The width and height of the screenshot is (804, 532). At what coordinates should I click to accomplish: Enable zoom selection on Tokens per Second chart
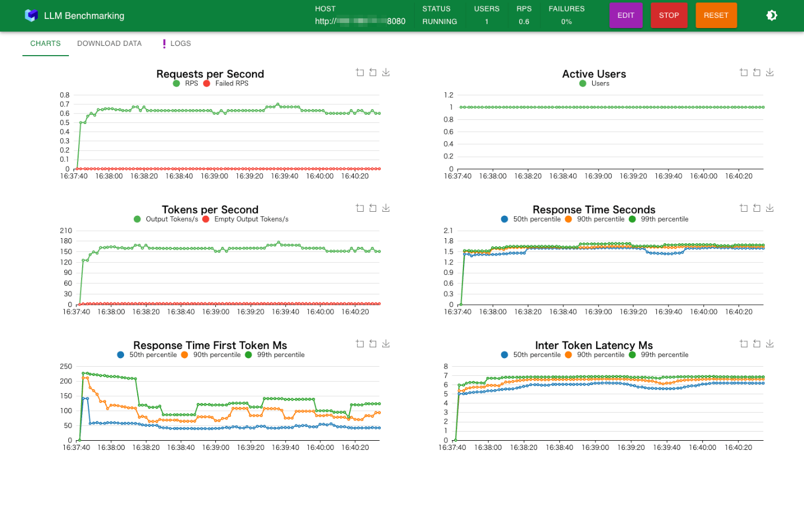[360, 208]
